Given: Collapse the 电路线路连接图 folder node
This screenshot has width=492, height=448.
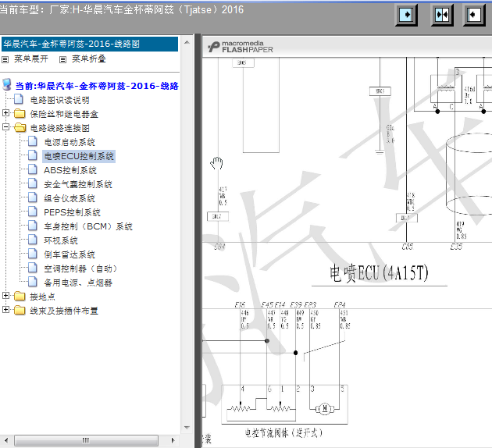Looking at the screenshot, I should [5, 127].
